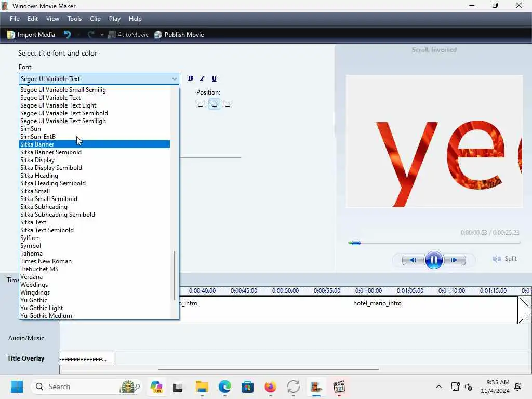Choose Sitka Display from font list

(x=95, y=160)
